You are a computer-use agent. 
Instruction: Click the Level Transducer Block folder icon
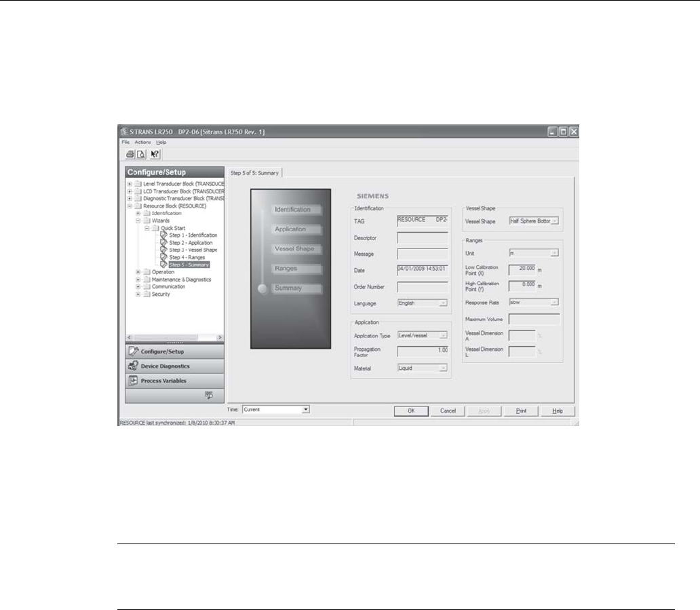(x=138, y=183)
